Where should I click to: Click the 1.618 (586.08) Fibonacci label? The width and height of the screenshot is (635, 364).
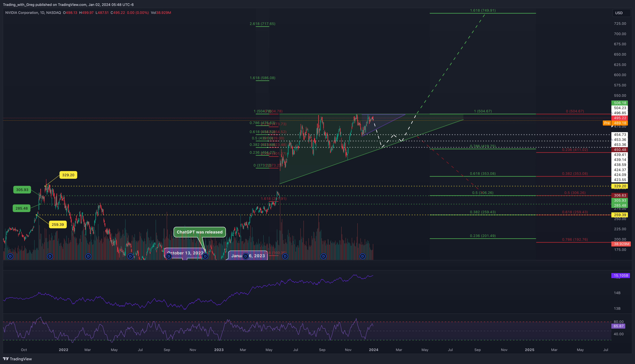point(262,78)
